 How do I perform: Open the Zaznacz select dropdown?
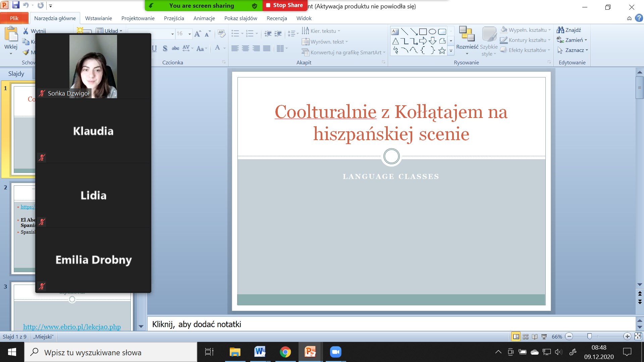[x=573, y=50]
